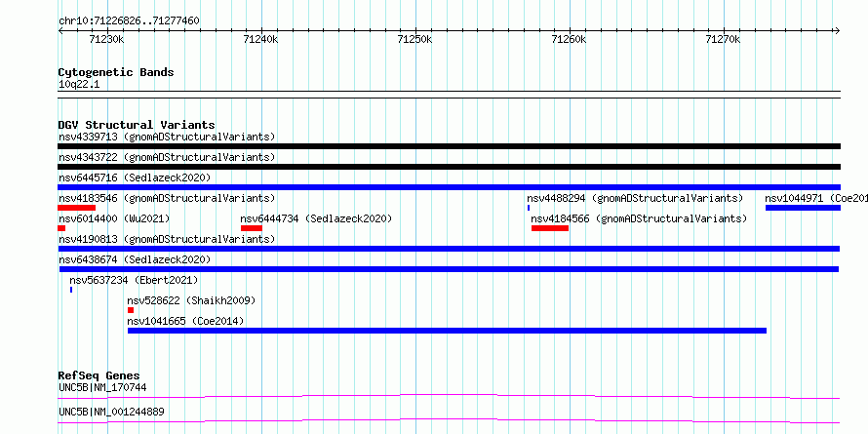Click the RefSeq Genes track title

click(99, 375)
